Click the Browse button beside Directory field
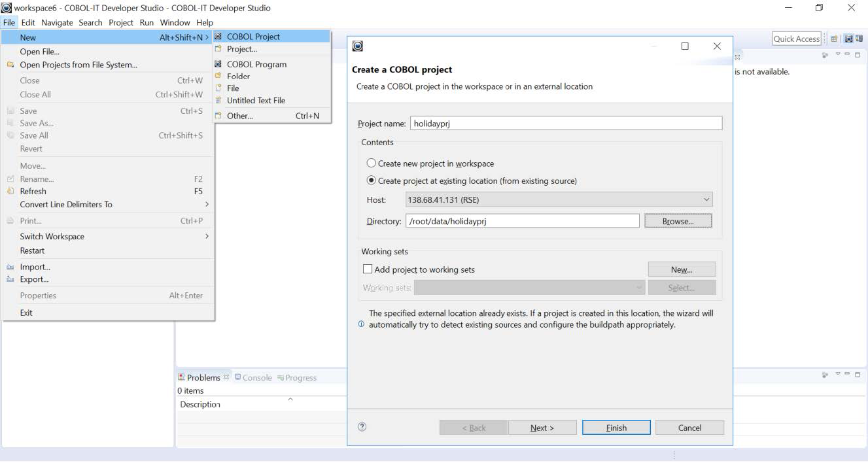Viewport: 868px width, 463px height. [x=678, y=221]
